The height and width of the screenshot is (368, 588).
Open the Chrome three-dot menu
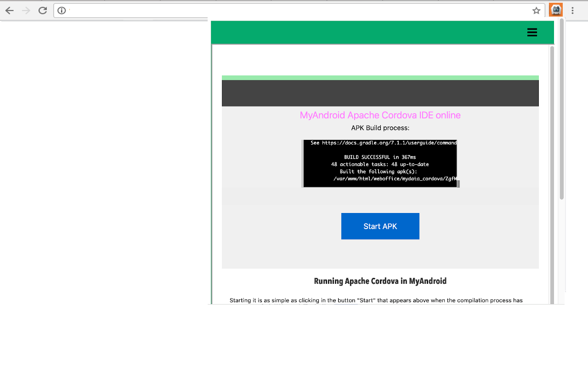pyautogui.click(x=572, y=11)
